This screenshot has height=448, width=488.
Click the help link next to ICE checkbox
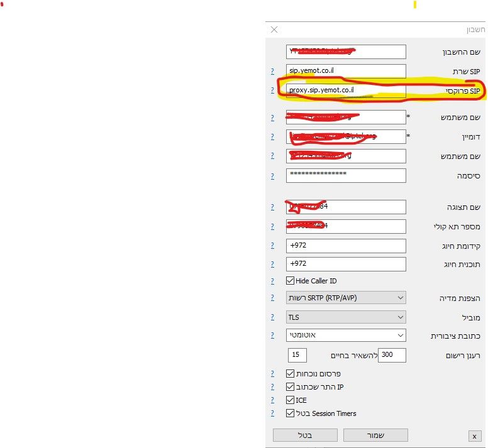pos(272,400)
